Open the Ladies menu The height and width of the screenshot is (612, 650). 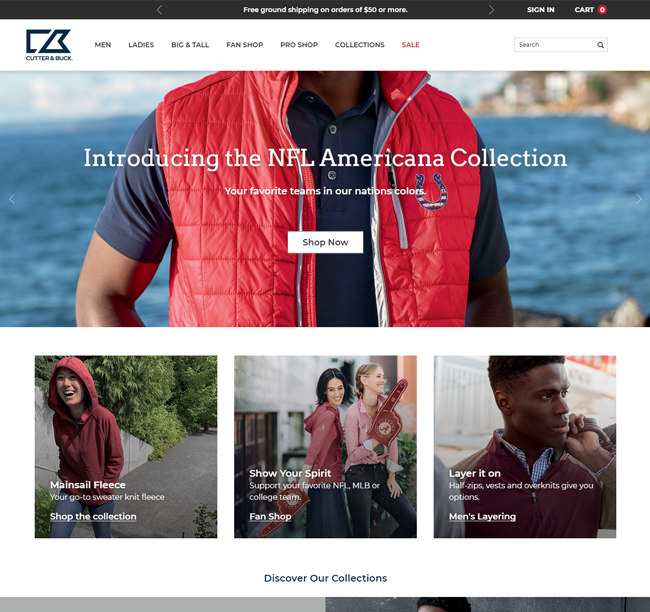click(141, 45)
